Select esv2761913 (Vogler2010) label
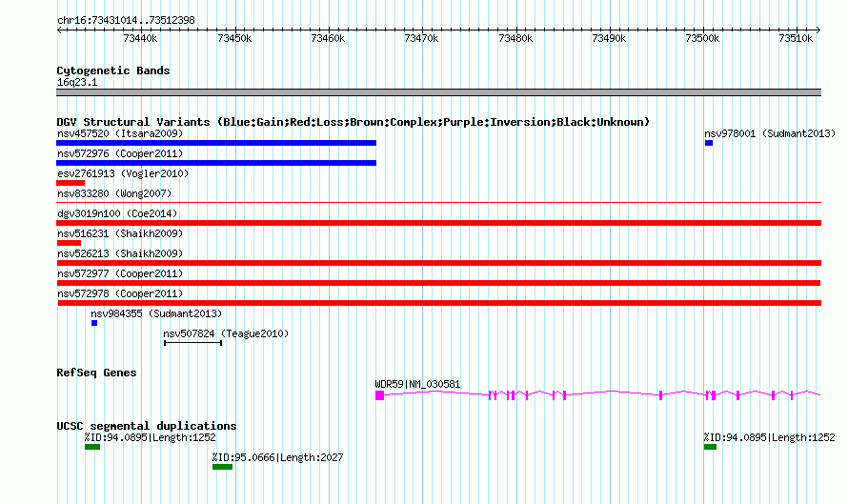 [x=123, y=173]
